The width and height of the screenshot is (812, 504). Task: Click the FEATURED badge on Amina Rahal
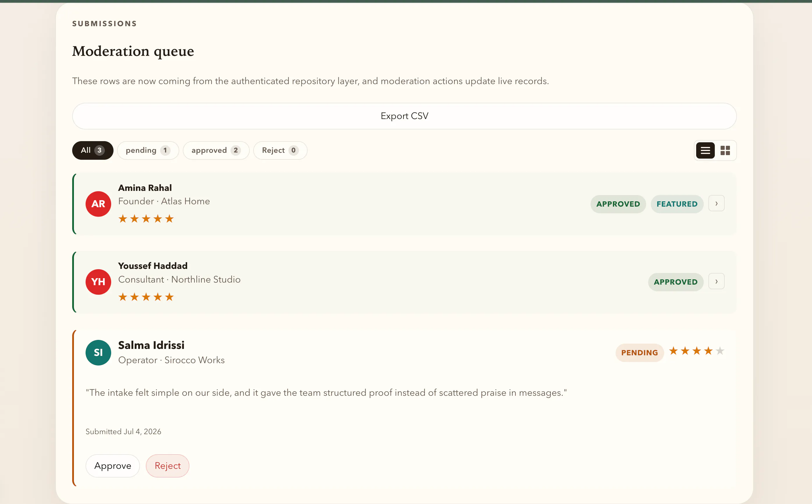point(677,204)
